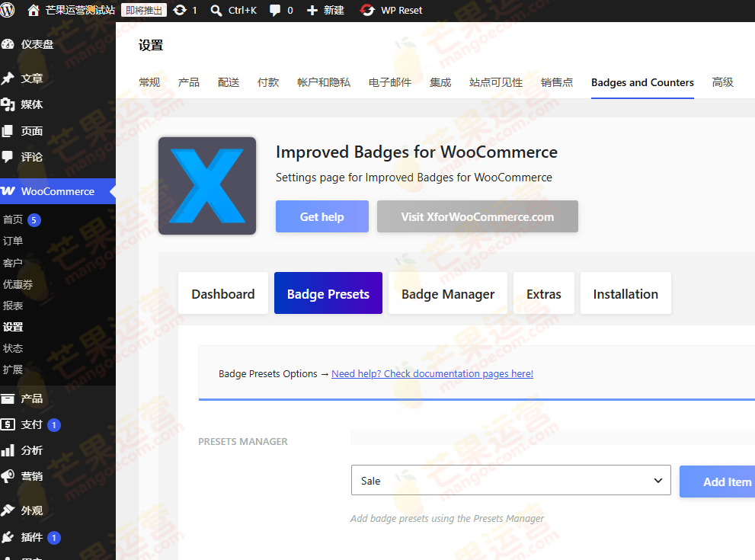
Task: Click the 营销 megaphone icon
Action: pyautogui.click(x=8, y=476)
